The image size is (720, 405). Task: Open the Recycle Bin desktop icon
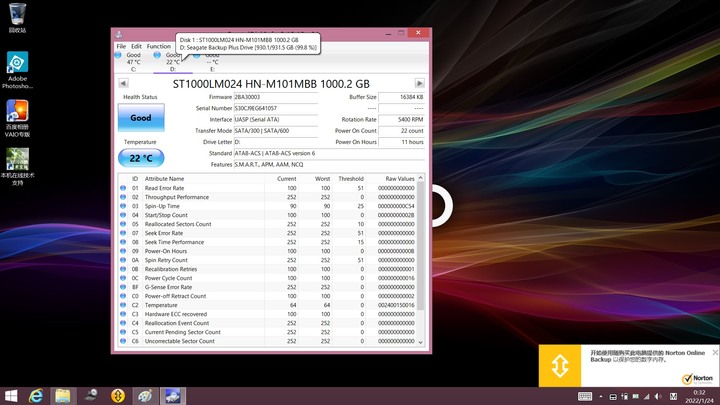pos(17,17)
